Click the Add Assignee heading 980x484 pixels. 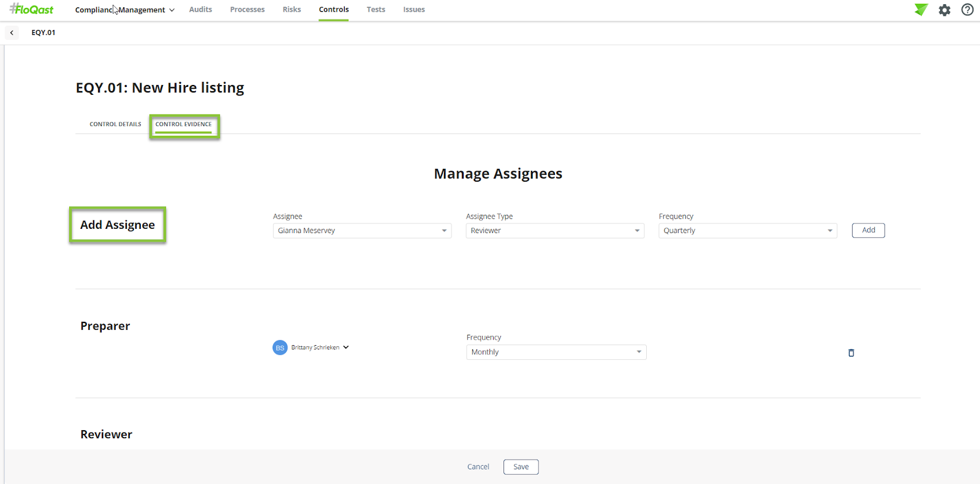(118, 225)
